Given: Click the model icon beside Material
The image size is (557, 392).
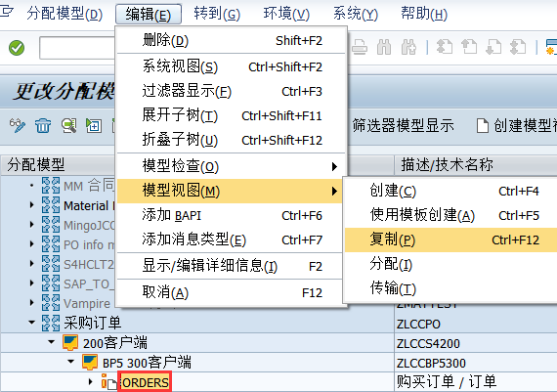Looking at the screenshot, I should [51, 205].
